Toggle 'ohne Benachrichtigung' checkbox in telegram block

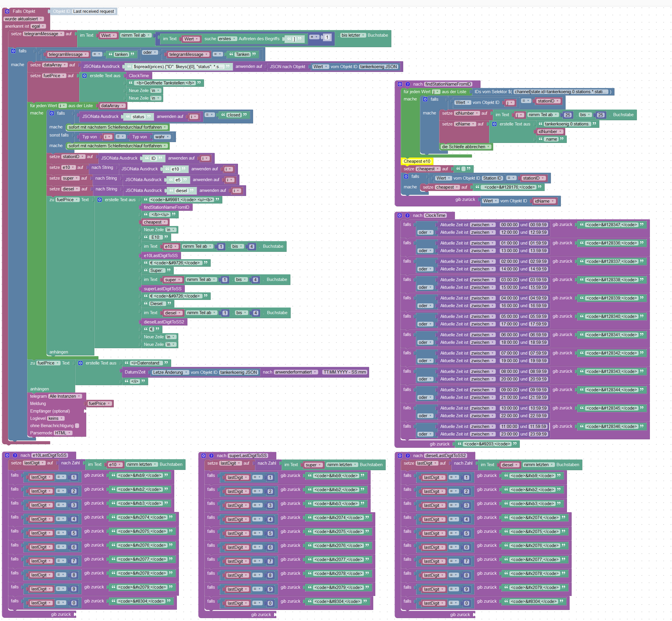(77, 426)
